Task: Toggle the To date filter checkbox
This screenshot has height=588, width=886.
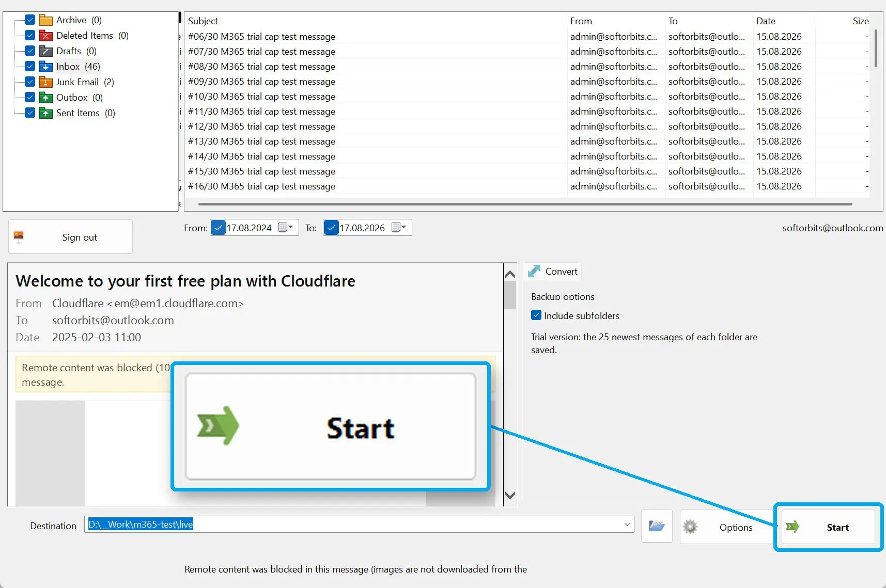Action: (332, 228)
